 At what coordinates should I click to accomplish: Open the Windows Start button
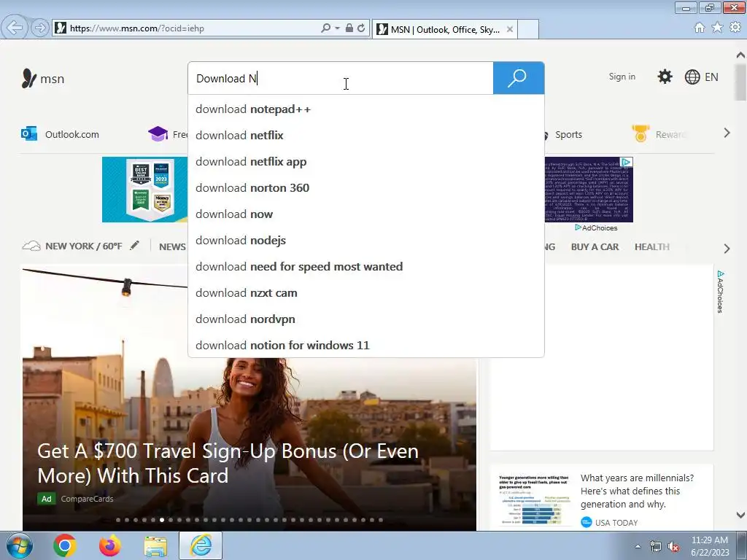click(x=20, y=545)
